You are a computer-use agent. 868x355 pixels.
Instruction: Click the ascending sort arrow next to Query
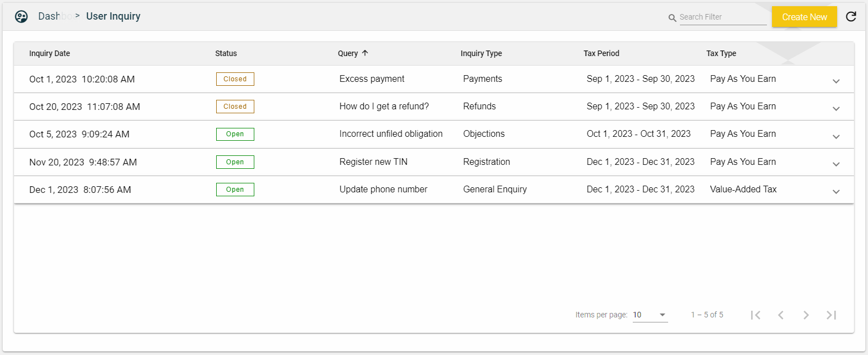(x=365, y=53)
